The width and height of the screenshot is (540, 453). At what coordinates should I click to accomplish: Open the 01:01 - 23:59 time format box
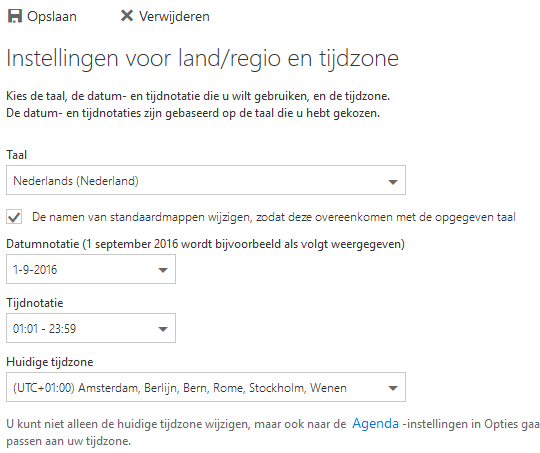point(91,328)
